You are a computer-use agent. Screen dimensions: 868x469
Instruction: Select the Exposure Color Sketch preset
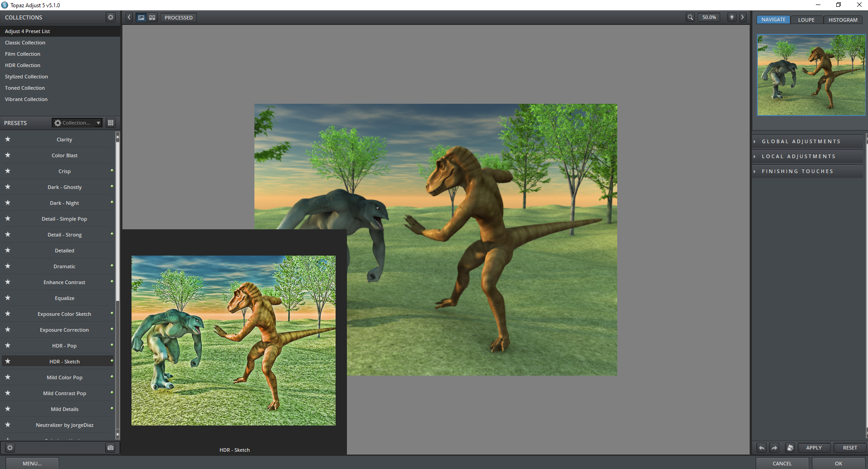point(64,314)
